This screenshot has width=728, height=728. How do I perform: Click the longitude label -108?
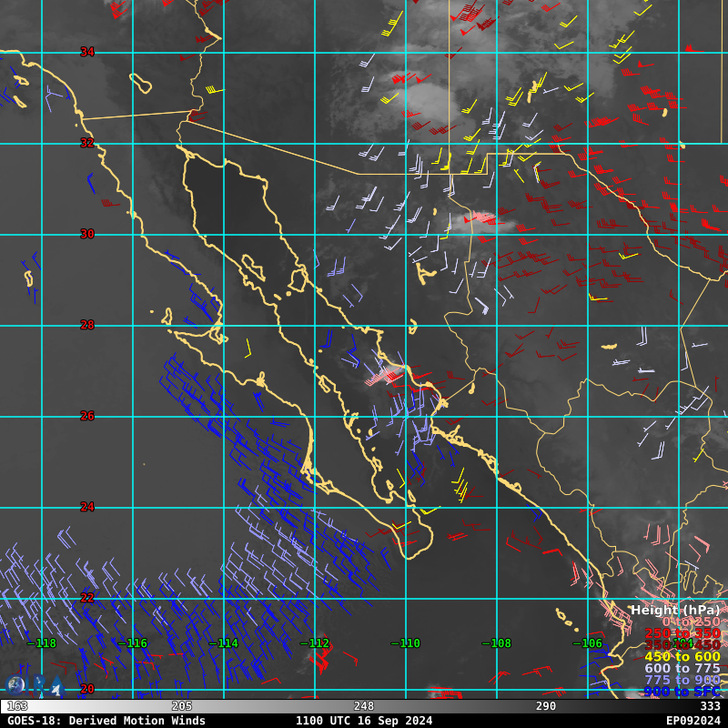click(497, 643)
